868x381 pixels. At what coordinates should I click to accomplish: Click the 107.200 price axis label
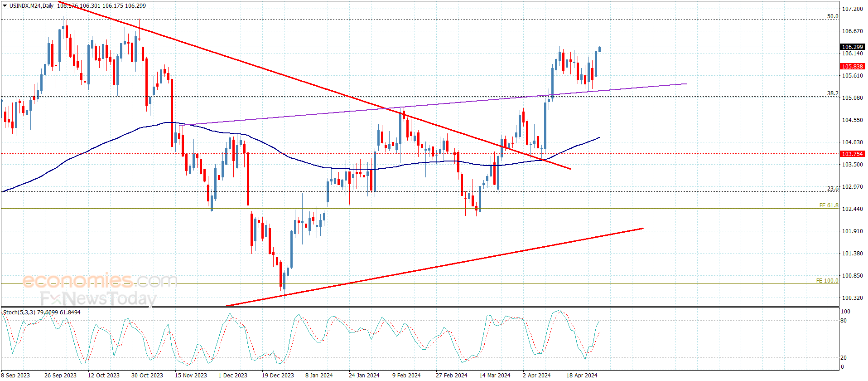(x=852, y=9)
